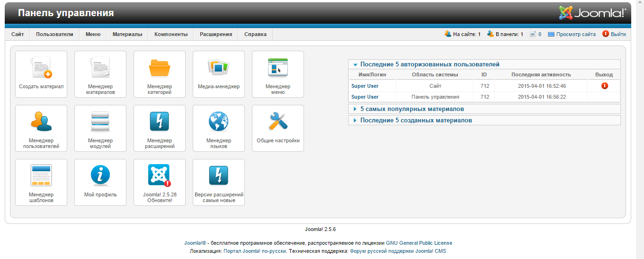Screen dimensions: 644x259
Task: Click the Панель управления page title
Action: pos(66,13)
